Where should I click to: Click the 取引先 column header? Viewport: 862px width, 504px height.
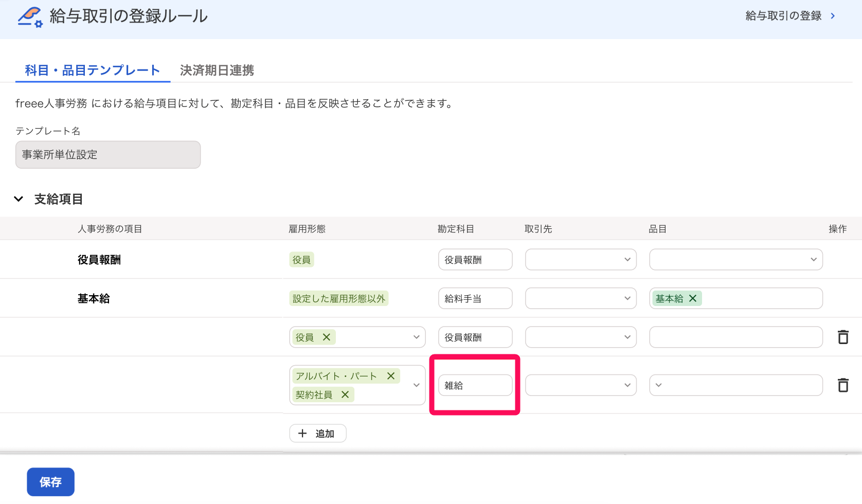click(538, 229)
